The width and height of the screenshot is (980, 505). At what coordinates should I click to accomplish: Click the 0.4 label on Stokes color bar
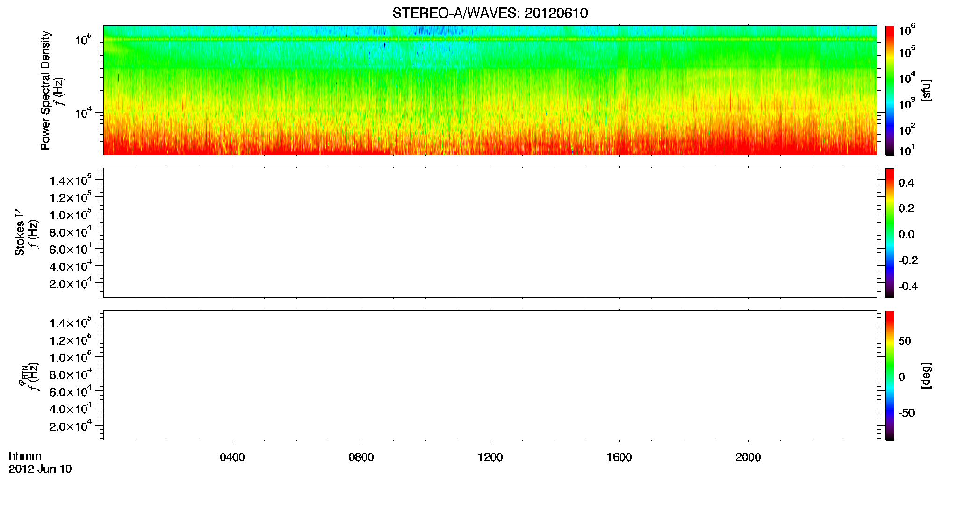(906, 182)
